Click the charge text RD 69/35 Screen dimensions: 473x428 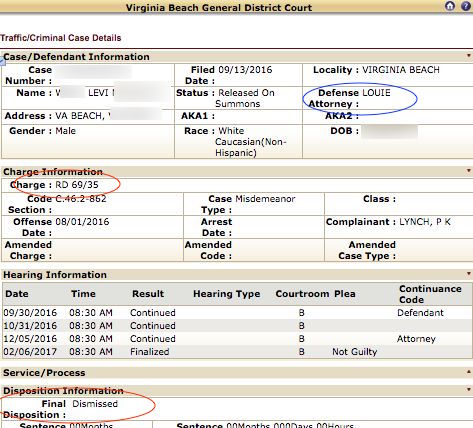[x=77, y=185]
